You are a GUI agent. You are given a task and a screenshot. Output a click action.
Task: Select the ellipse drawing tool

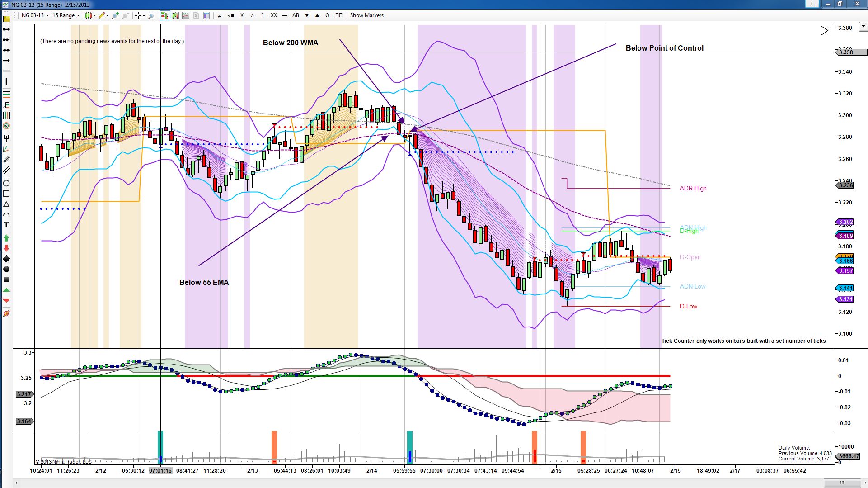point(6,183)
